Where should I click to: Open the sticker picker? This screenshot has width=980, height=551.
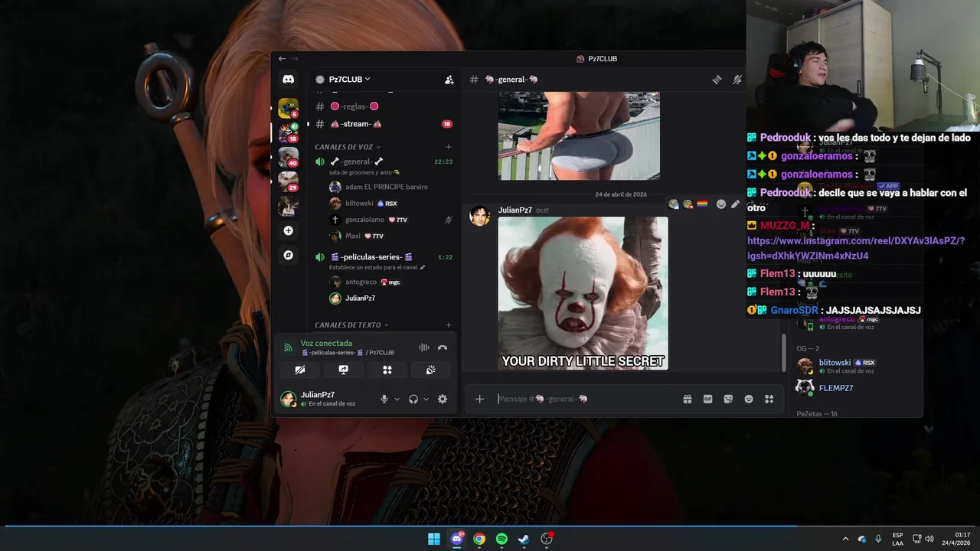click(728, 399)
